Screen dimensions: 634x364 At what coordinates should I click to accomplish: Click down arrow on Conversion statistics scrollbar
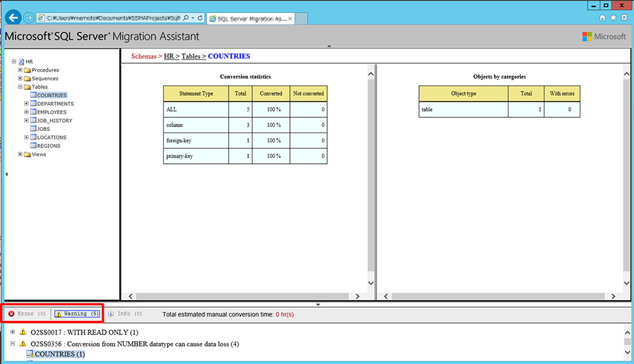tap(371, 283)
